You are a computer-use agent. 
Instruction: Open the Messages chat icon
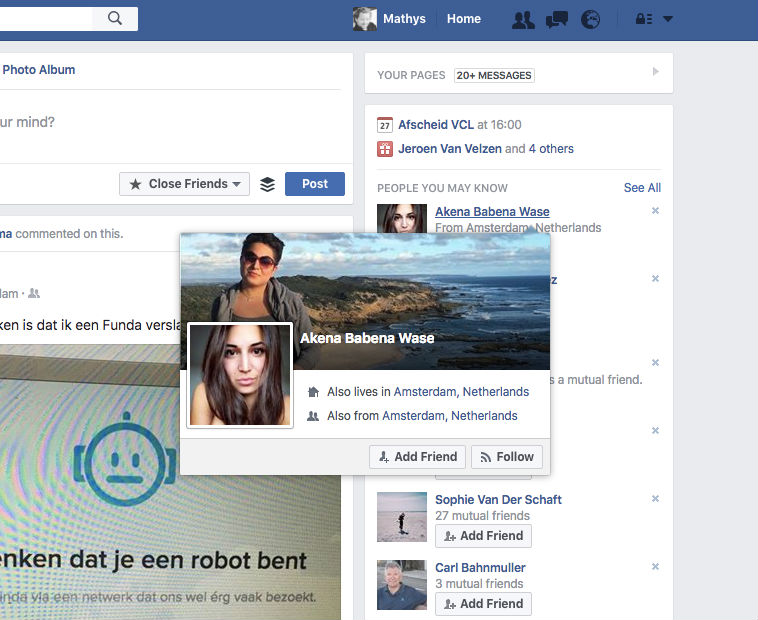tap(557, 19)
